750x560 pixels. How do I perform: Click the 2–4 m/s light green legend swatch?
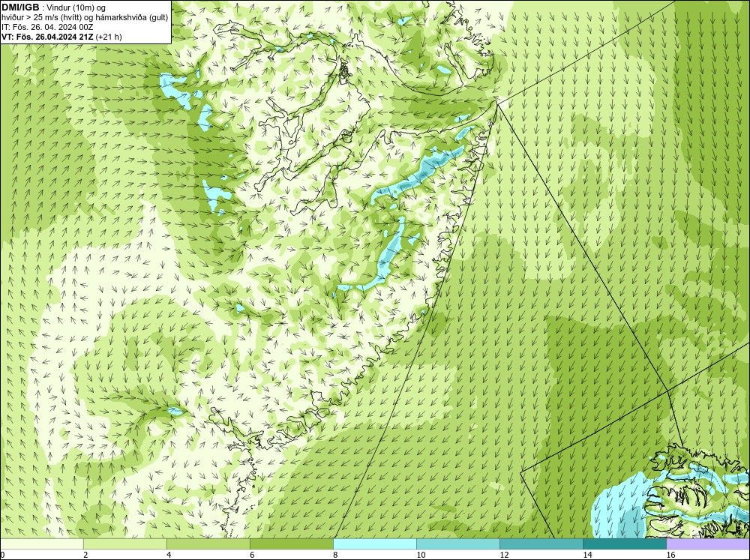click(124, 544)
